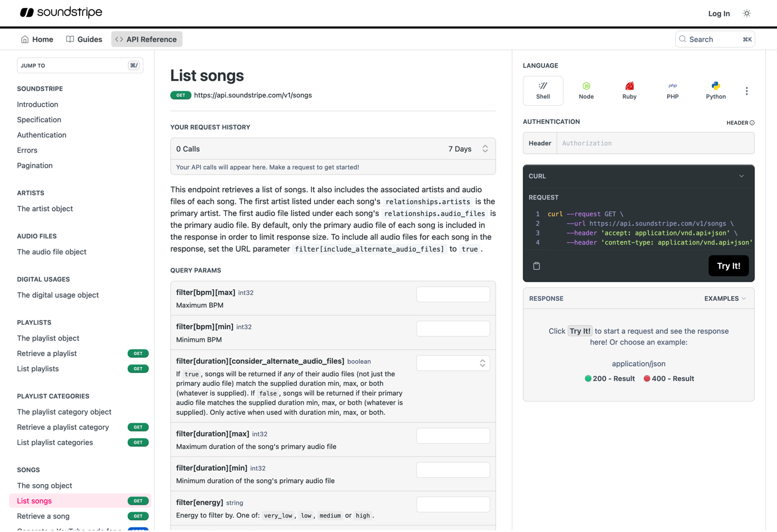Expand the Examples response dropdown
This screenshot has width=777, height=532.
tap(725, 298)
